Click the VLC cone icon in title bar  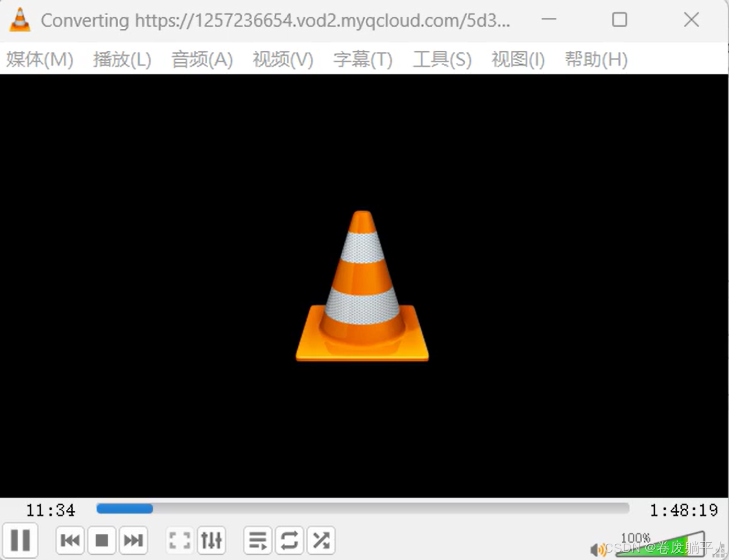click(20, 20)
